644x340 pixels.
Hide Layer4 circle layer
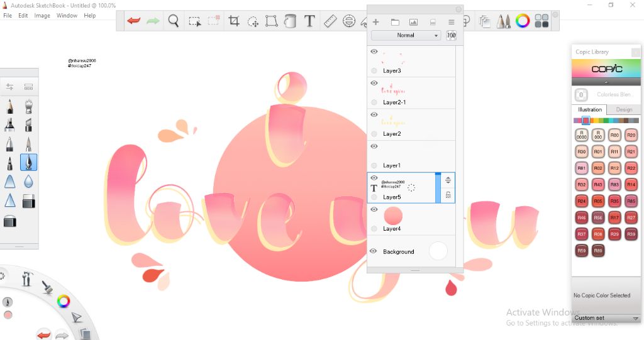[374, 209]
